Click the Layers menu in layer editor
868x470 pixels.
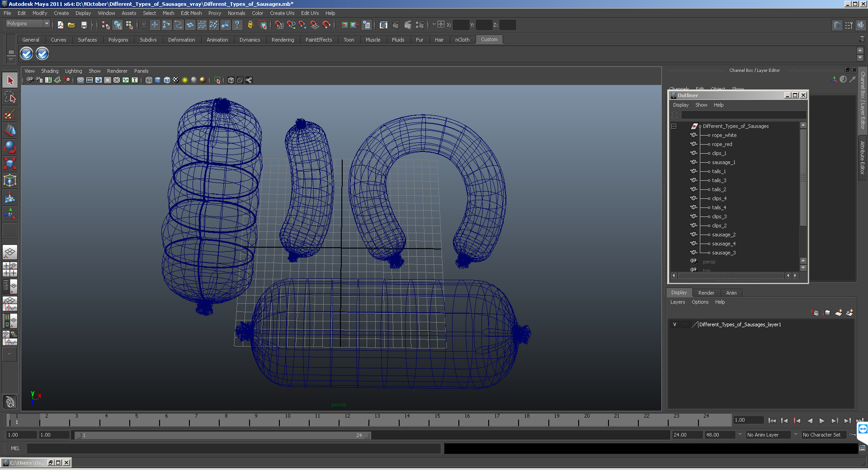[677, 302]
